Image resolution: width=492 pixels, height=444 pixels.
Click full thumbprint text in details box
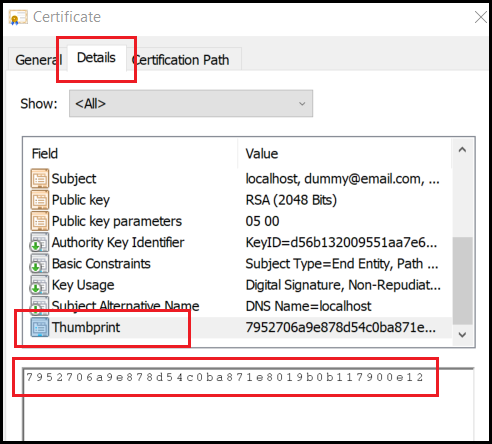tap(225, 377)
